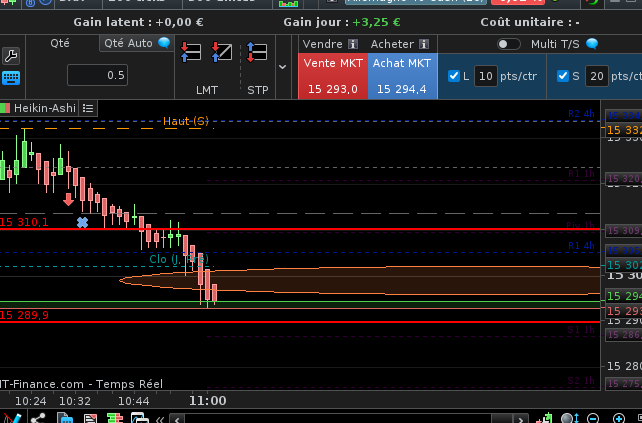Click the quantity field showing 0.5

coord(97,75)
